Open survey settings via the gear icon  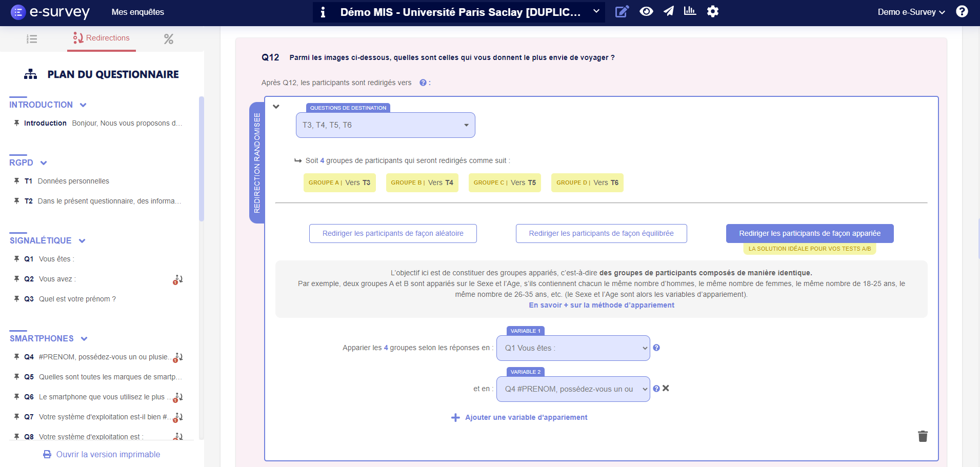click(712, 11)
